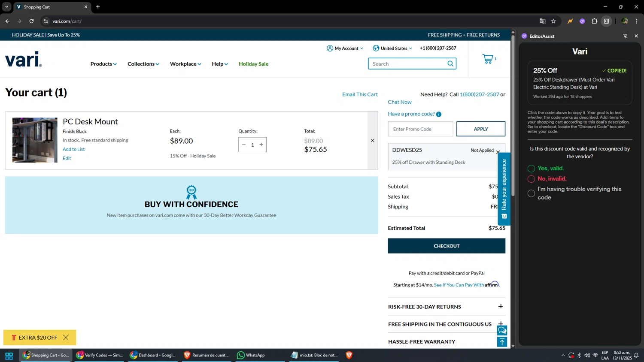The width and height of the screenshot is (644, 362).
Task: Click promo code info icon
Action: [x=439, y=114]
